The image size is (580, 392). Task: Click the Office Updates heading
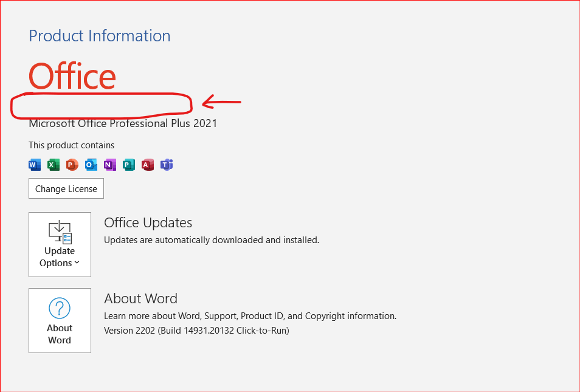[148, 222]
